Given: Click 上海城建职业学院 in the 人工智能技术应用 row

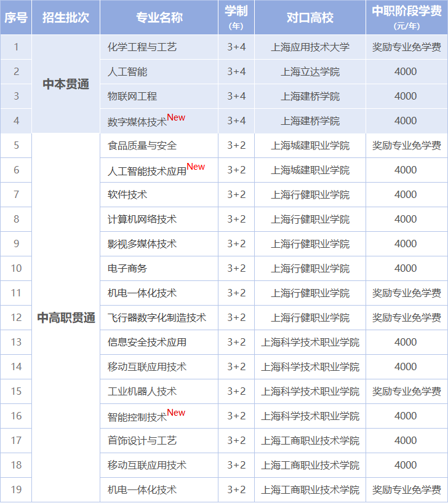Looking at the screenshot, I should 310,170.
